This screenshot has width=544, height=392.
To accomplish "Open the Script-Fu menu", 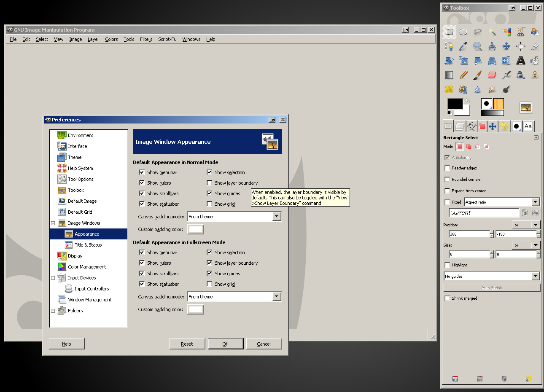I will (167, 39).
